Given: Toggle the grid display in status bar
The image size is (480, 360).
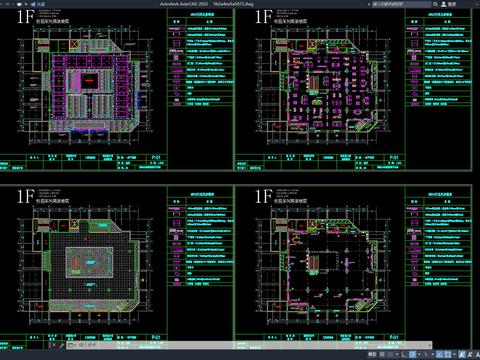Looking at the screenshot, I should point(382,354).
